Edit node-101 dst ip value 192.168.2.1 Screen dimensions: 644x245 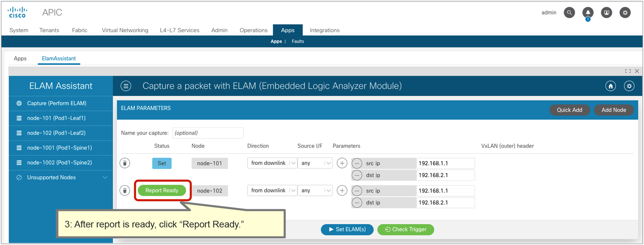click(446, 175)
